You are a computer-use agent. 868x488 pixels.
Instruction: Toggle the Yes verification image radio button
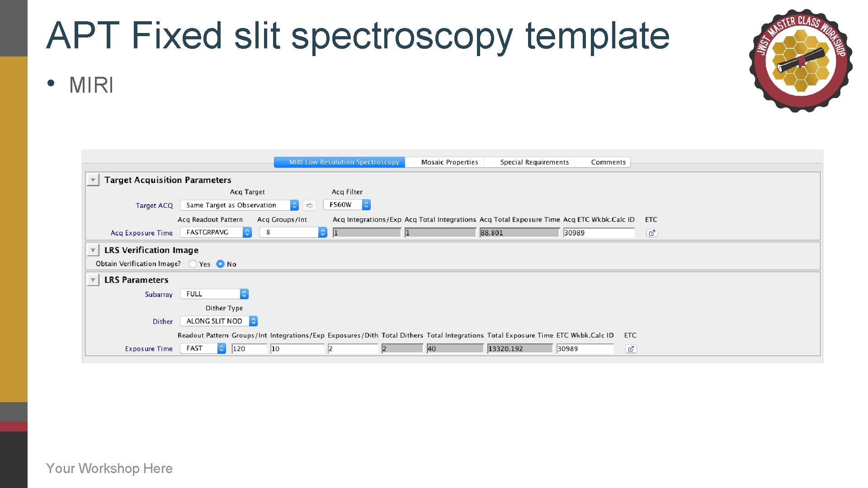[x=192, y=263]
